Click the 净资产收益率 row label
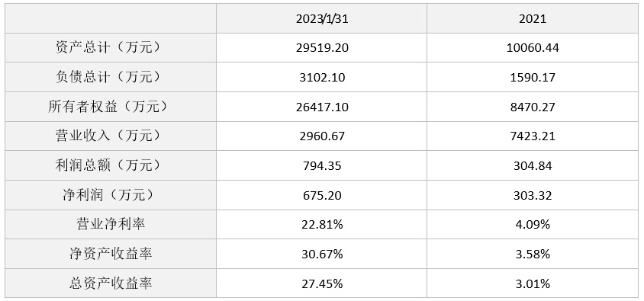 (111, 254)
